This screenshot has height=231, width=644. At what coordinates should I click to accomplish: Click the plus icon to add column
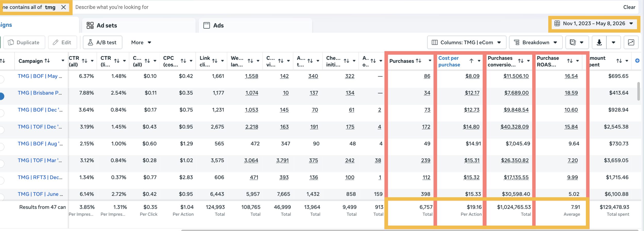(x=637, y=61)
